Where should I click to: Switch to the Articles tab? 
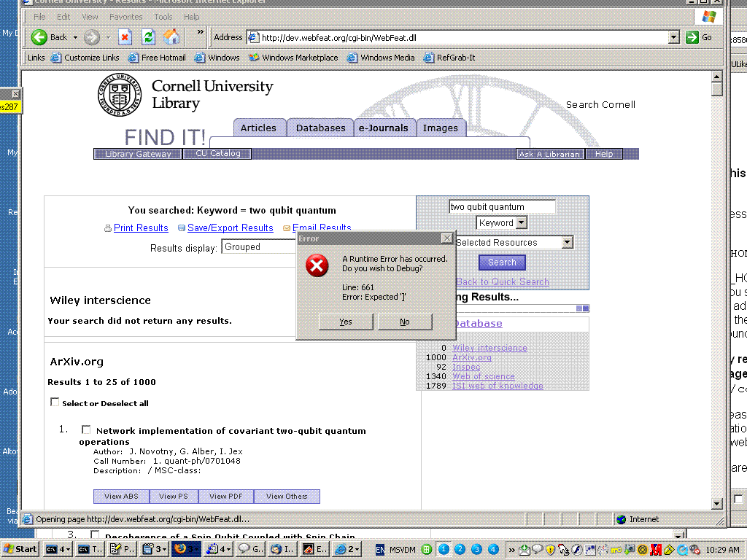pos(259,128)
